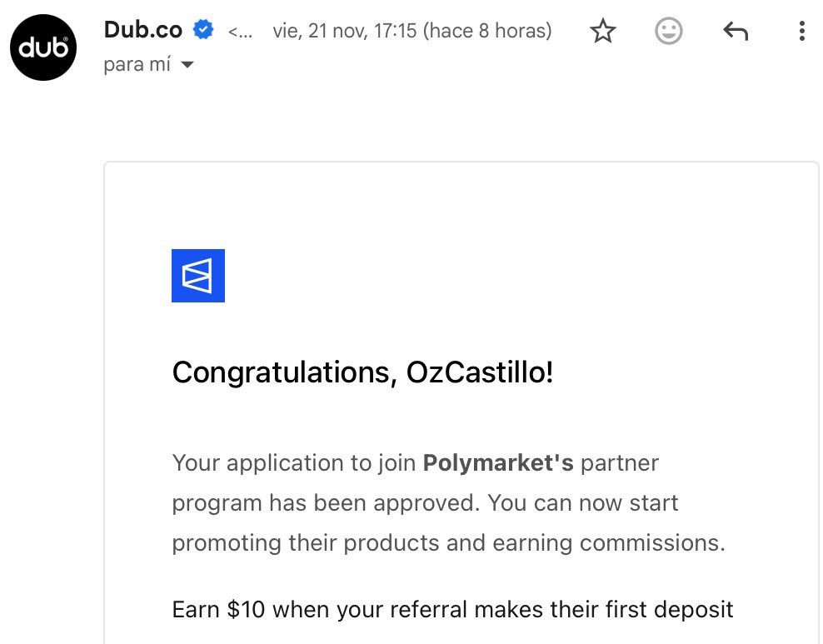
Task: Click 'promoting their products and earning commissions' line
Action: tap(448, 543)
